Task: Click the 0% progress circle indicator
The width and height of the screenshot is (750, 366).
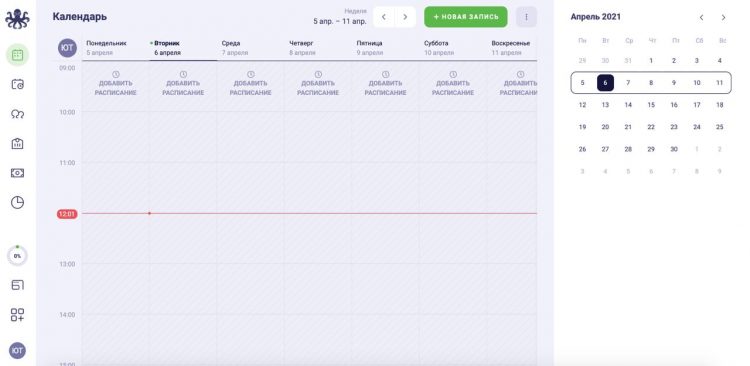Action: click(17, 256)
